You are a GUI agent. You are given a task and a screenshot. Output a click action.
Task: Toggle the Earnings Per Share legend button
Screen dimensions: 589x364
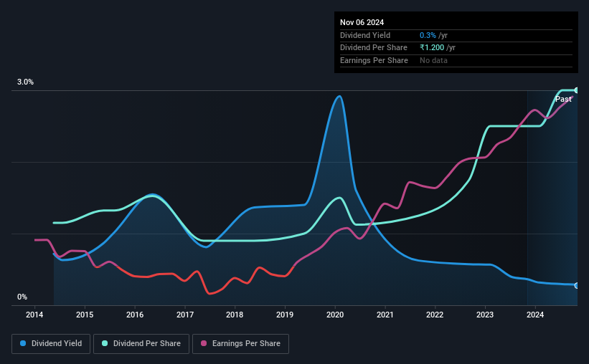click(x=240, y=344)
